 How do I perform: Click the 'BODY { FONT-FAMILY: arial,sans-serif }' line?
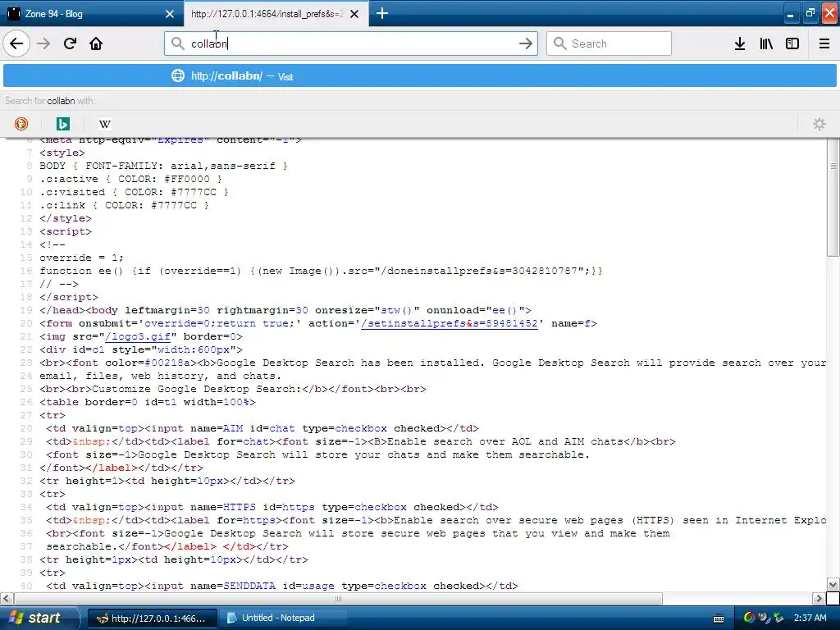click(x=163, y=166)
